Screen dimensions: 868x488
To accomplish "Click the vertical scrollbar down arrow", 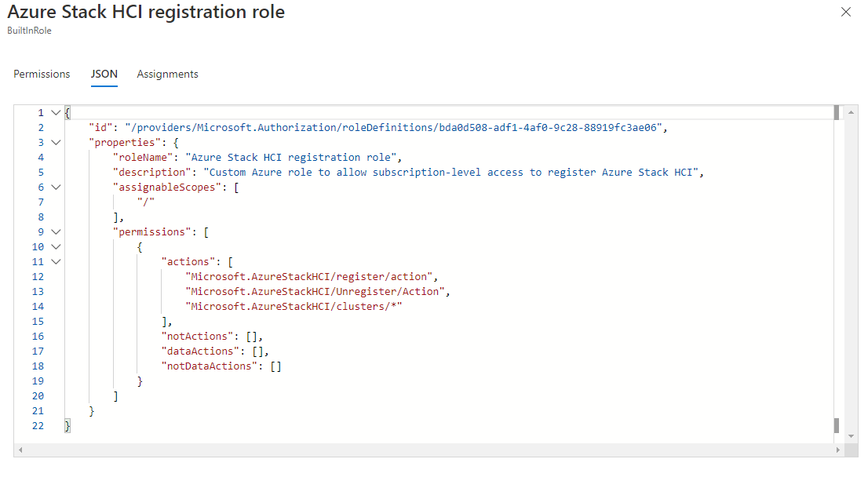I will tap(851, 436).
